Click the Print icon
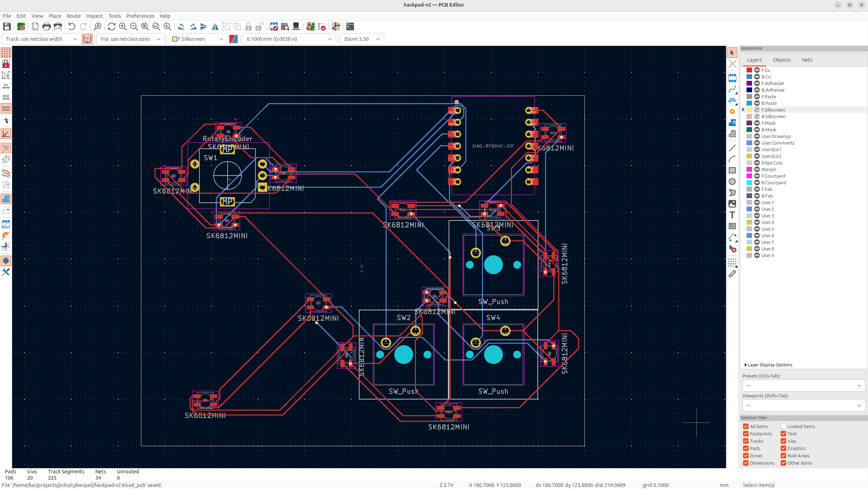868x489 pixels. pos(46,26)
